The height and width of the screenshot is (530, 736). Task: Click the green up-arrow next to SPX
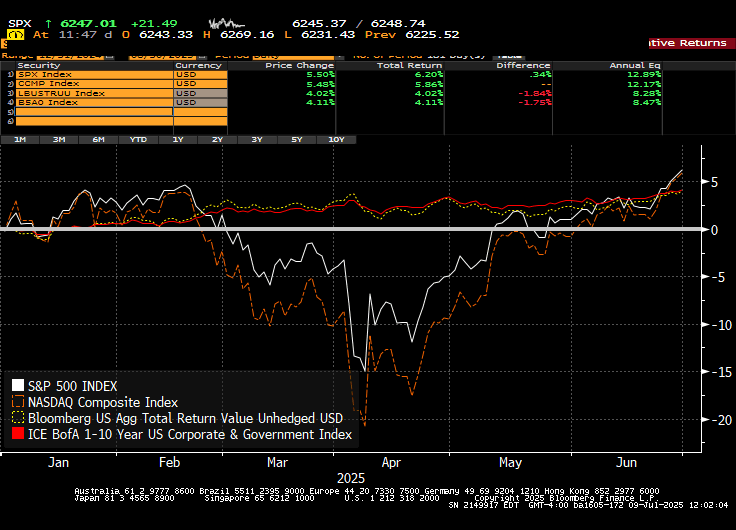tap(48, 23)
